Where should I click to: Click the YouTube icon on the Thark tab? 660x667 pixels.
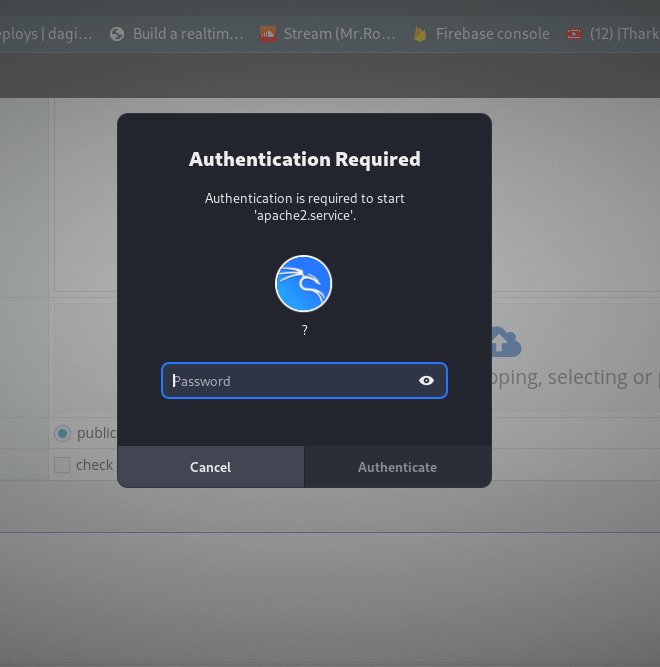pos(574,34)
